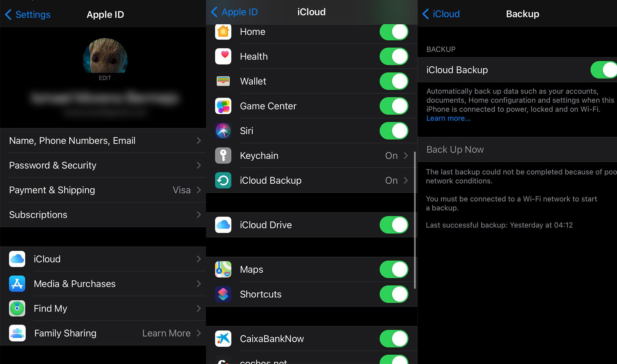Tap the Maps icon

pos(223,269)
